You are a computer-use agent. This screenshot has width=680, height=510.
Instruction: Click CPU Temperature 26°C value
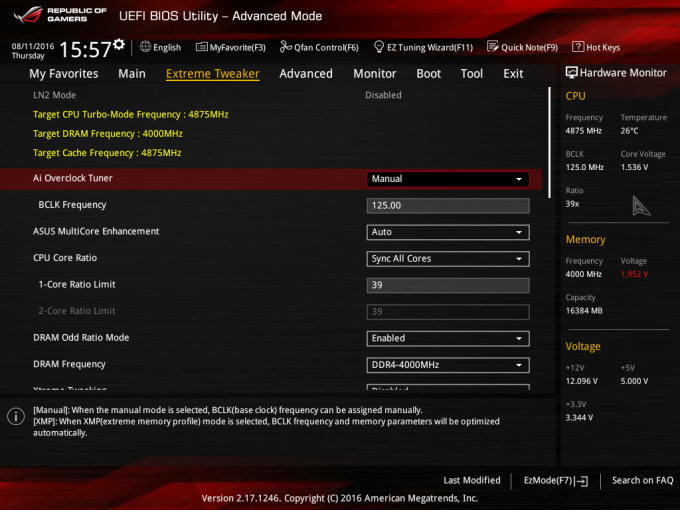tap(629, 131)
